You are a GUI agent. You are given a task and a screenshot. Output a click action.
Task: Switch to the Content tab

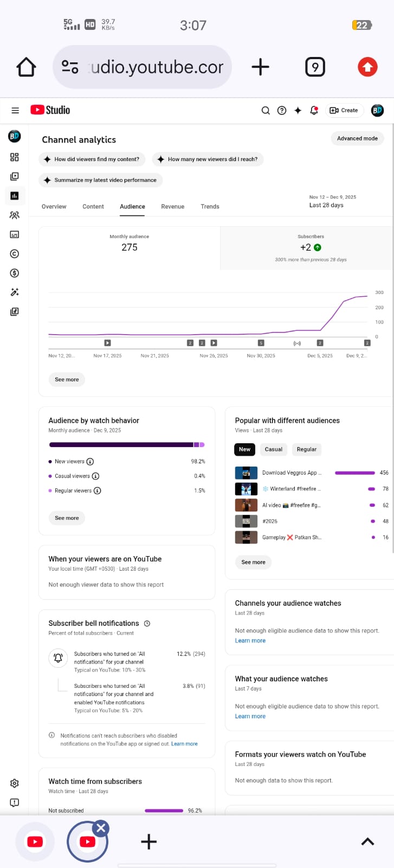tap(93, 207)
